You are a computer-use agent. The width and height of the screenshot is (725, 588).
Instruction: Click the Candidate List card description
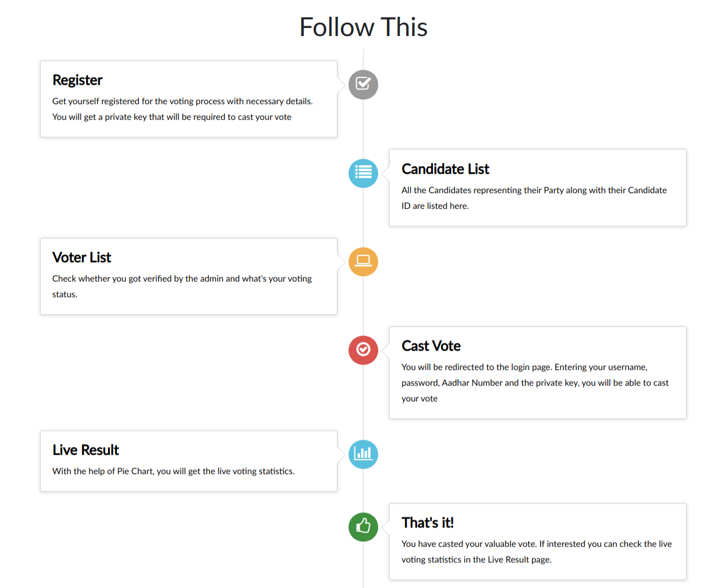coord(534,198)
